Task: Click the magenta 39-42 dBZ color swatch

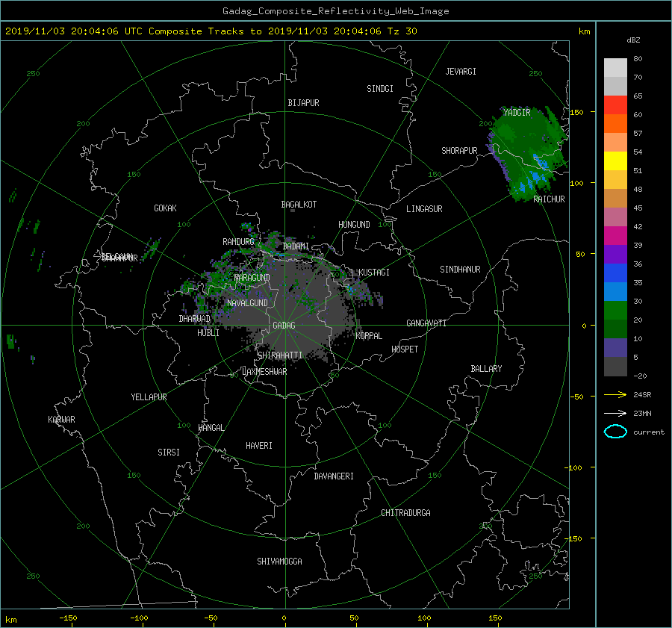Action: coord(615,235)
